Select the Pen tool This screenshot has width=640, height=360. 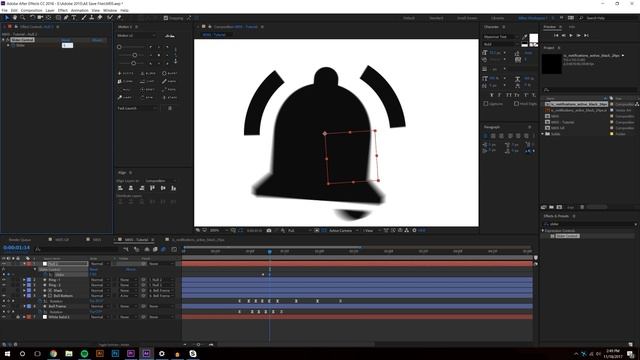pyautogui.click(x=66, y=18)
